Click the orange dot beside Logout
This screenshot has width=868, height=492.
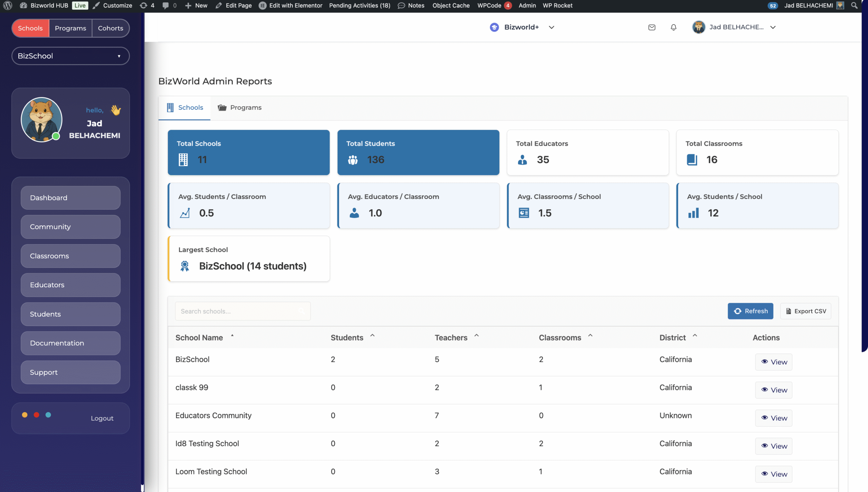25,415
